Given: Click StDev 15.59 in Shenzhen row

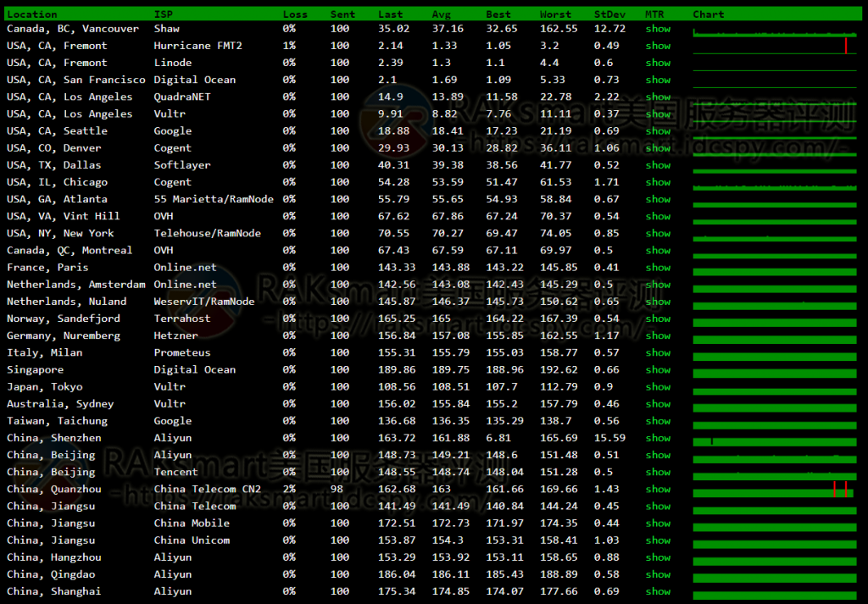Looking at the screenshot, I should pos(609,438).
